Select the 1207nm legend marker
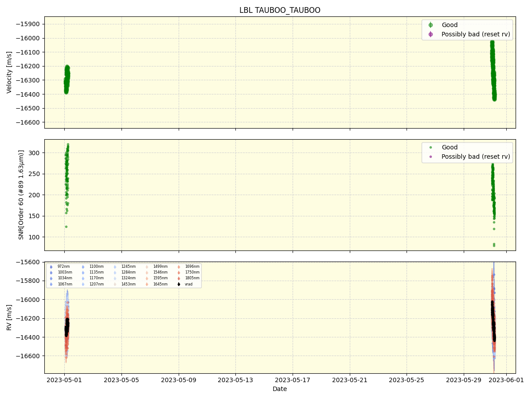 pyautogui.click(x=83, y=284)
